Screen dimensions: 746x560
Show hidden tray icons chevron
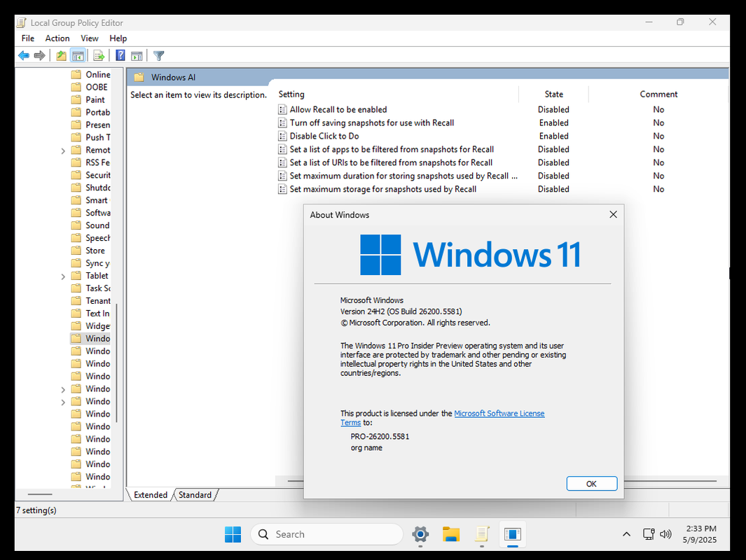coord(627,534)
